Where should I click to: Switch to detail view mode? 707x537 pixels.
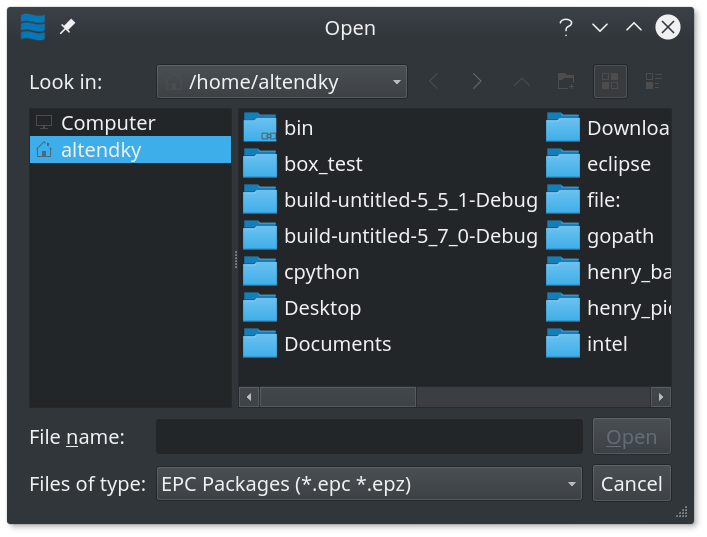click(653, 82)
